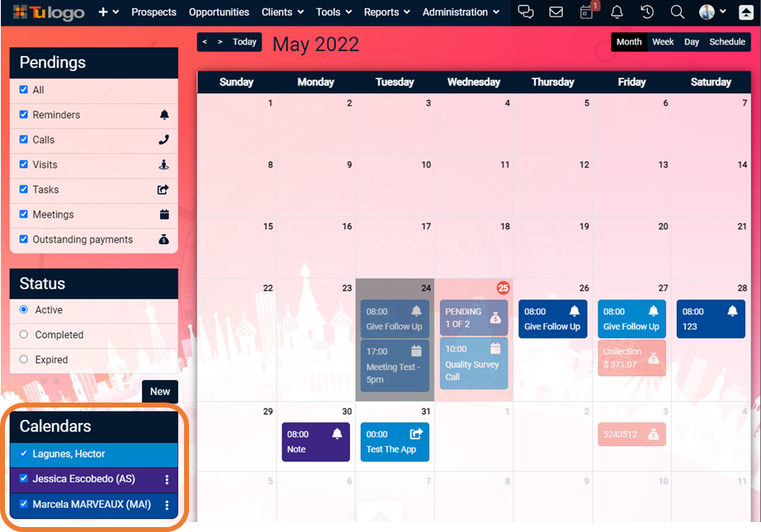Go to previous month arrow
This screenshot has width=761, height=532.
point(205,42)
